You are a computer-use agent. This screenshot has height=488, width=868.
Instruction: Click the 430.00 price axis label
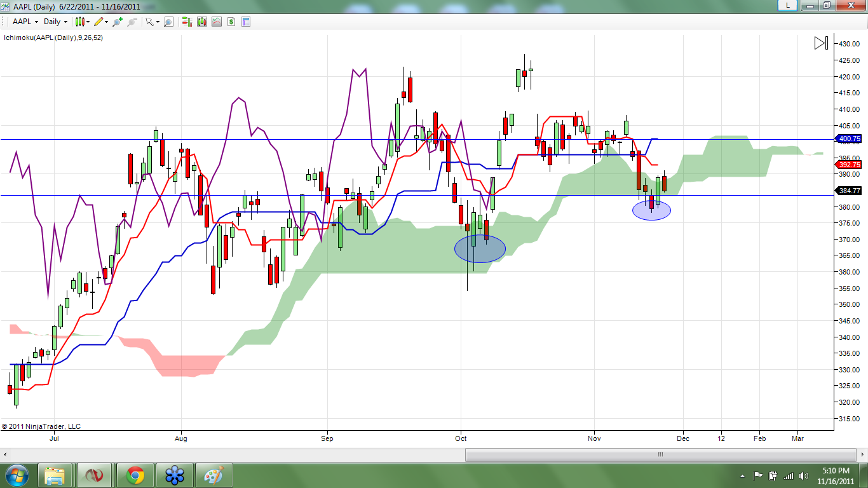[850, 44]
